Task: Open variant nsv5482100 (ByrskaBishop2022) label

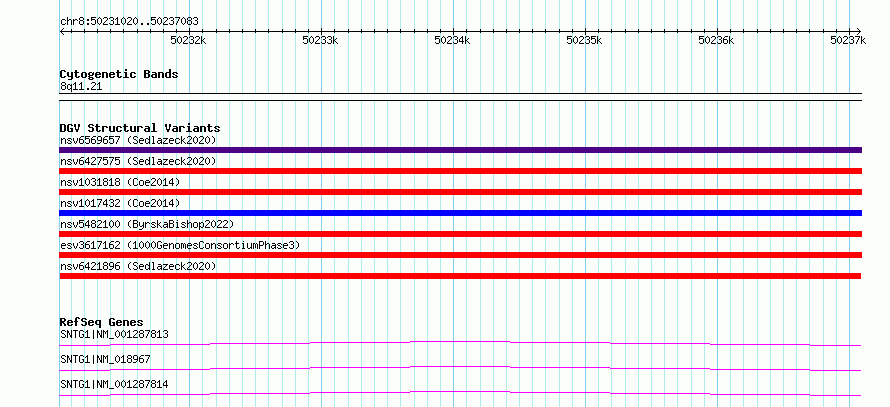Action: 147,224
